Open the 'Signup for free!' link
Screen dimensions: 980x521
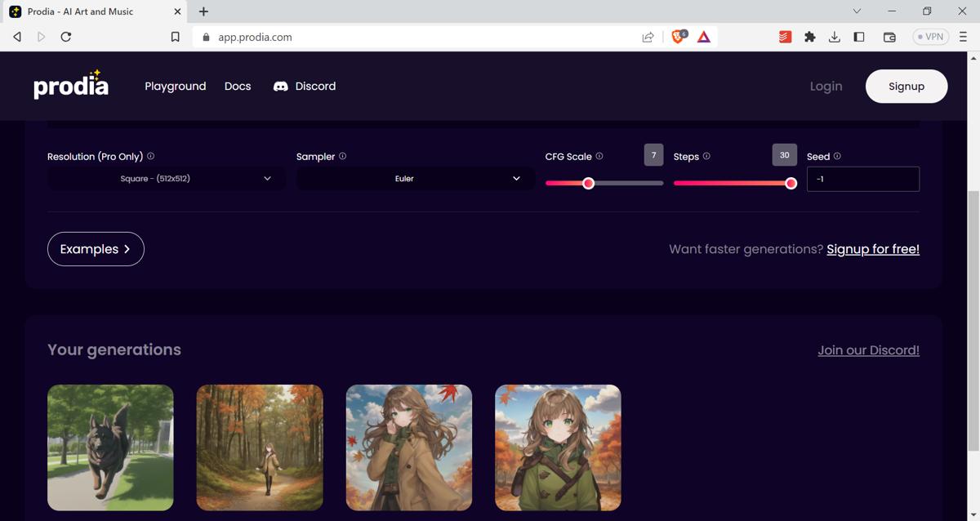(x=872, y=249)
